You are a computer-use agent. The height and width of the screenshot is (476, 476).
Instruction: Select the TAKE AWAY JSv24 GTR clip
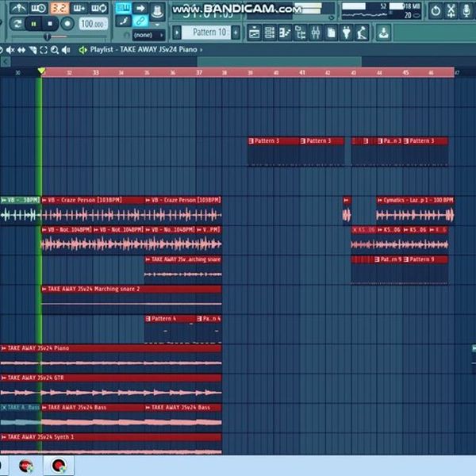[x=111, y=388]
